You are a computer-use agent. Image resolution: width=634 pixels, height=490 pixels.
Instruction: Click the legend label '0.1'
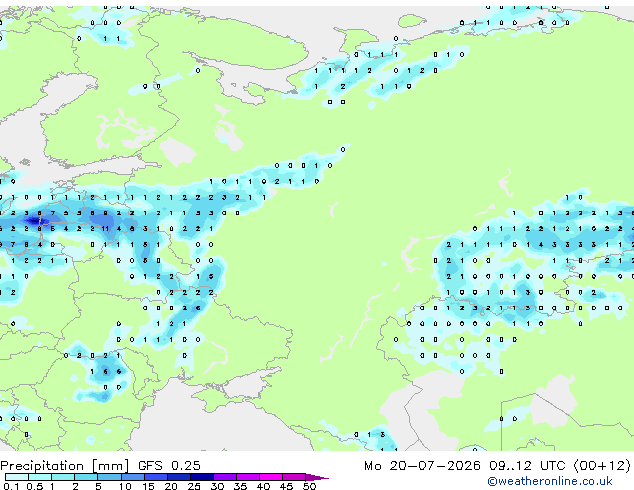pyautogui.click(x=11, y=486)
